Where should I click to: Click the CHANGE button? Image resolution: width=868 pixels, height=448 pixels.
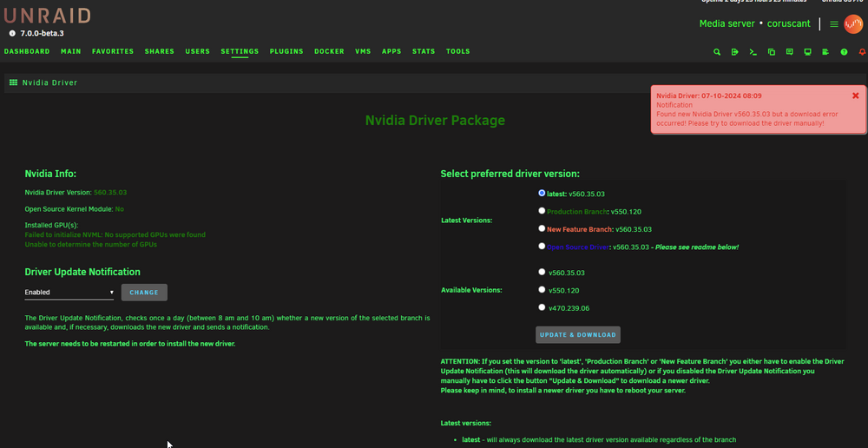coord(144,293)
